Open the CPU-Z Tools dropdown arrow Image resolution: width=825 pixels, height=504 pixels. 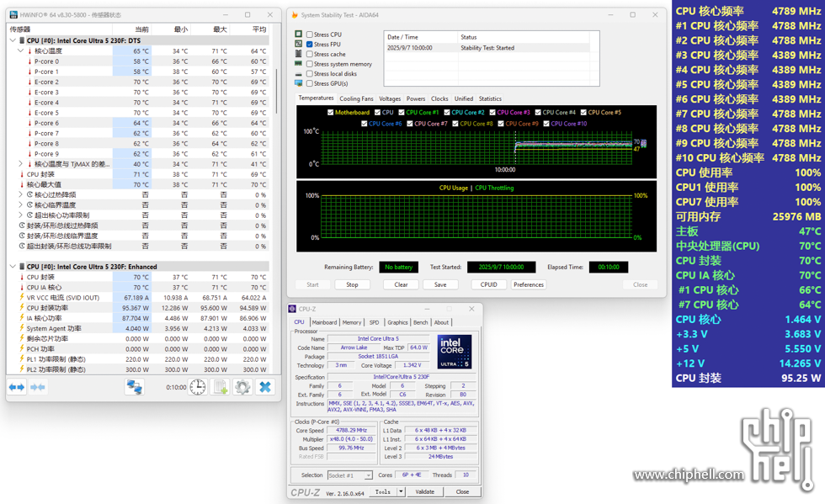[401, 491]
